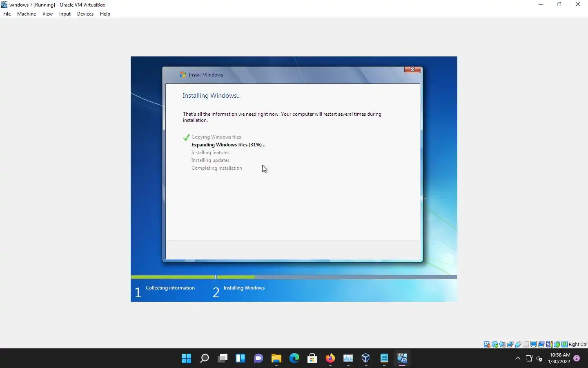Switch to VirtualBox Manager taskbar icon

[366, 358]
